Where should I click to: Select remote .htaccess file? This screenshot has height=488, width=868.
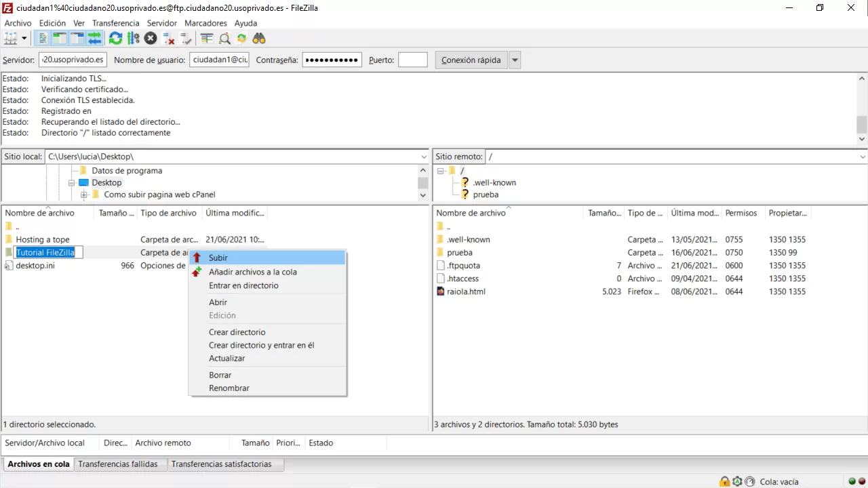(x=462, y=279)
